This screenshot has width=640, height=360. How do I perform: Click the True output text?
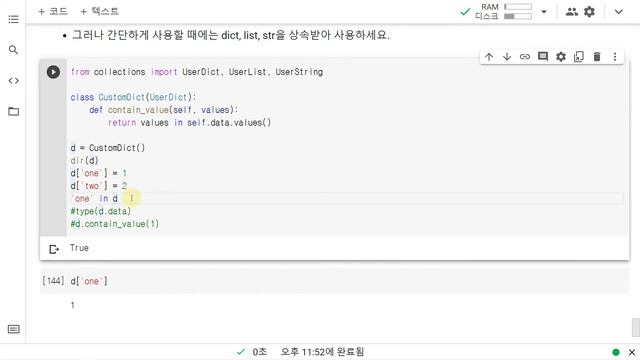[79, 248]
